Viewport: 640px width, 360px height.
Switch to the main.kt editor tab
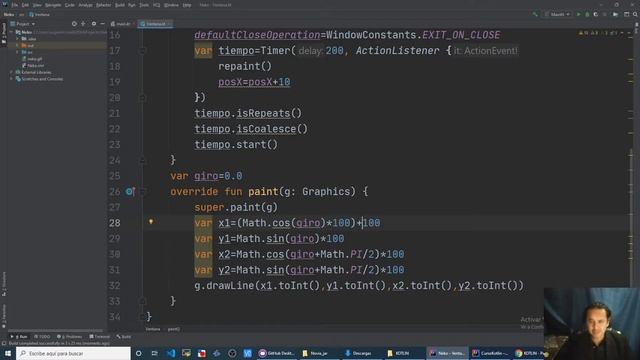click(121, 24)
